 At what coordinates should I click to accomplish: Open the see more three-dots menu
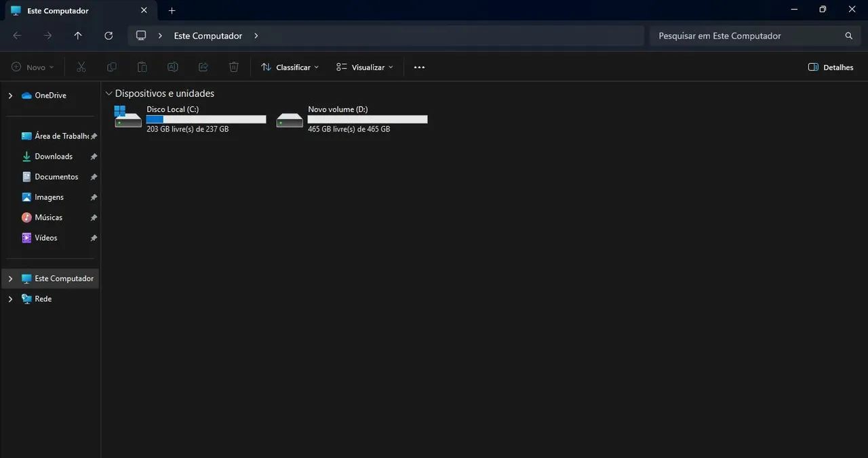click(419, 67)
